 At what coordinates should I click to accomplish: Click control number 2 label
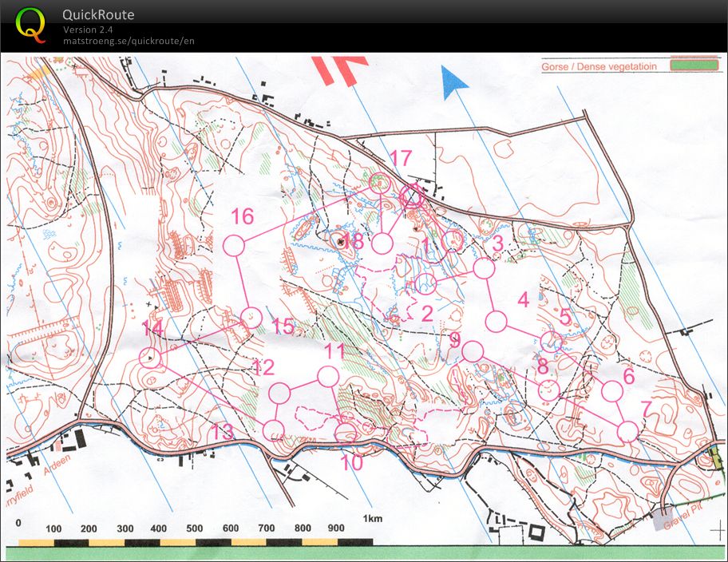pos(427,314)
